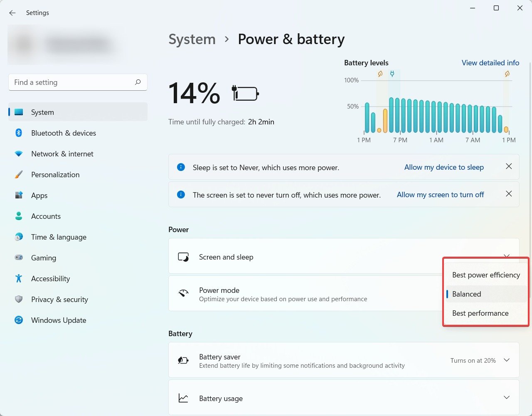Minimize the Settings window
This screenshot has height=416, width=532.
[x=473, y=8]
